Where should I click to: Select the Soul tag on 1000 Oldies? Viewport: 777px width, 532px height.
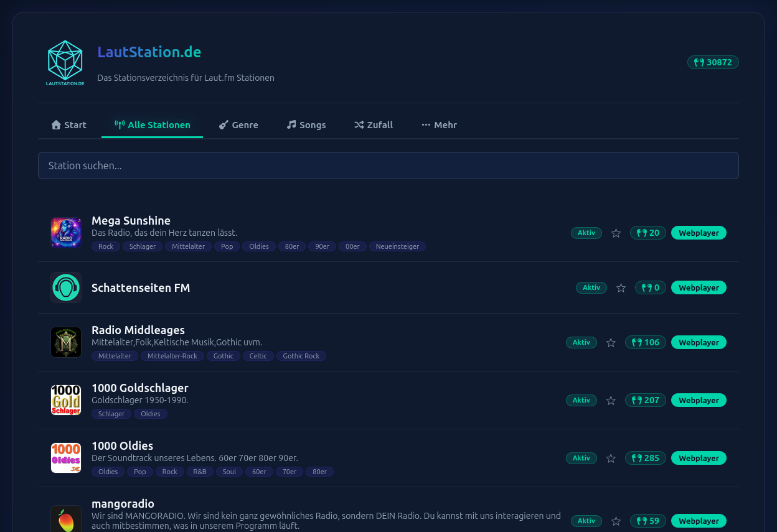click(230, 472)
